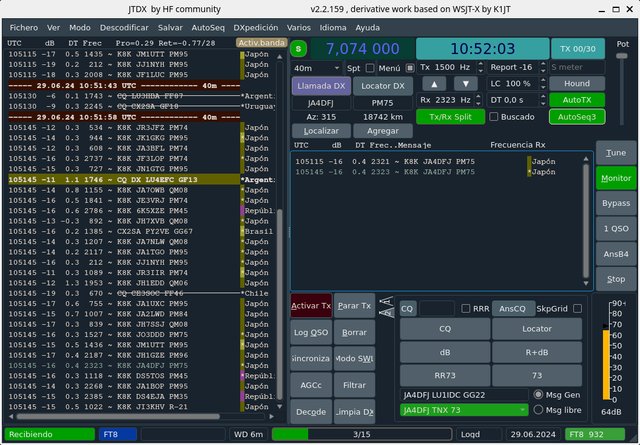Adjust the Rx 2323 Hz stepper

478,100
